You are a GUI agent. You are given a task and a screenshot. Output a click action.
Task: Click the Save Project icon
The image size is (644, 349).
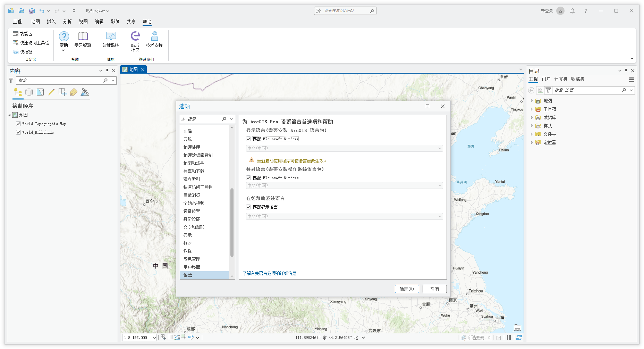[x=32, y=11]
